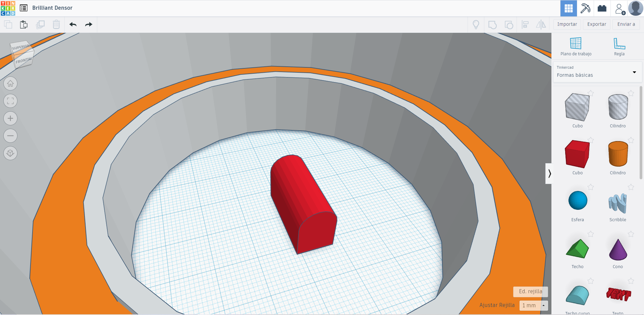Screen dimensions: 644x315
Task: Click the Brilliant Densor design name
Action: (x=52, y=8)
